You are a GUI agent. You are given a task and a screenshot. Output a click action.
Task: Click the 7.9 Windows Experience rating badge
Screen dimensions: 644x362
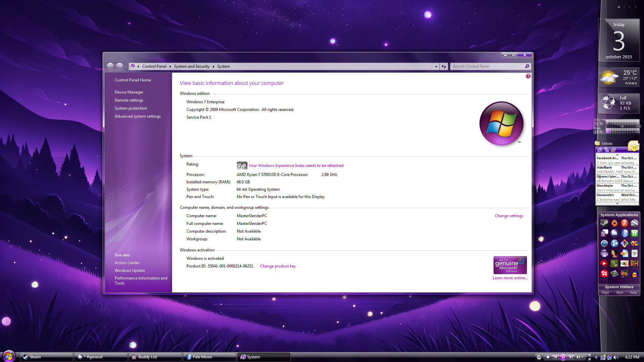242,166
